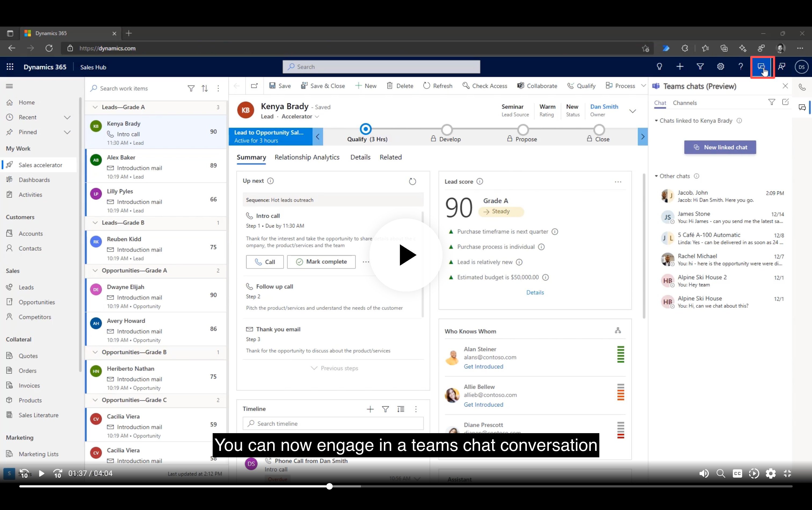Screen dimensions: 812x510
Task: Expand the Pinned navigation section
Action: coord(67,132)
